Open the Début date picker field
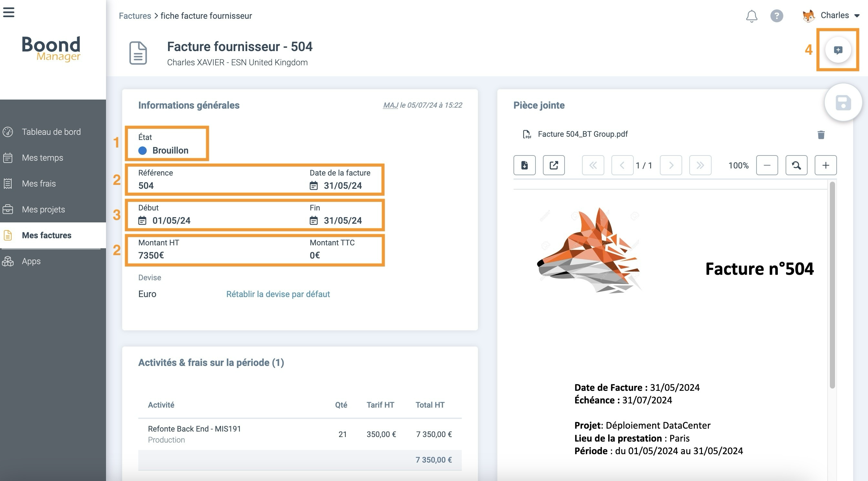 point(171,220)
